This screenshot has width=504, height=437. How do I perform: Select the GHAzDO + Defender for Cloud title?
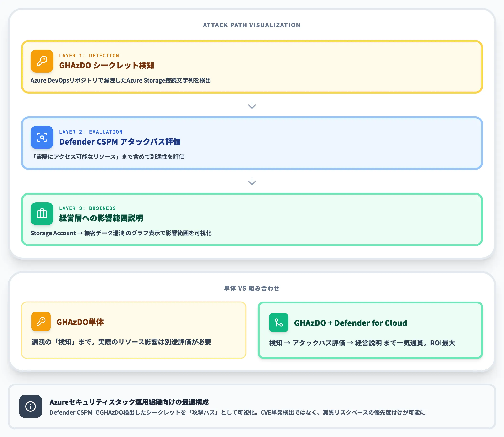[x=351, y=323]
